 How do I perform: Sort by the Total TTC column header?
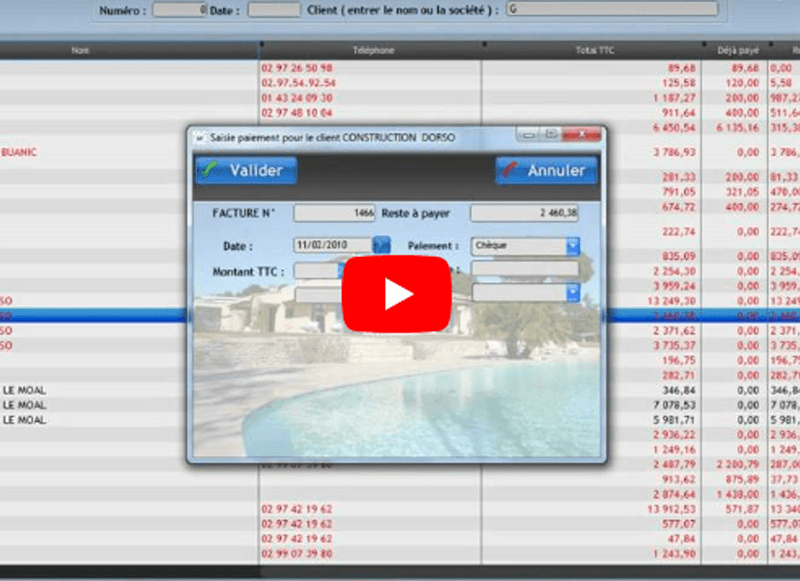[x=592, y=48]
